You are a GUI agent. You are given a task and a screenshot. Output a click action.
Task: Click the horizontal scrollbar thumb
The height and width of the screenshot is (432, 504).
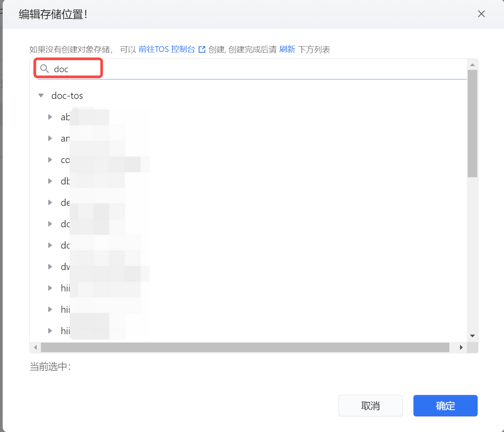(x=245, y=347)
